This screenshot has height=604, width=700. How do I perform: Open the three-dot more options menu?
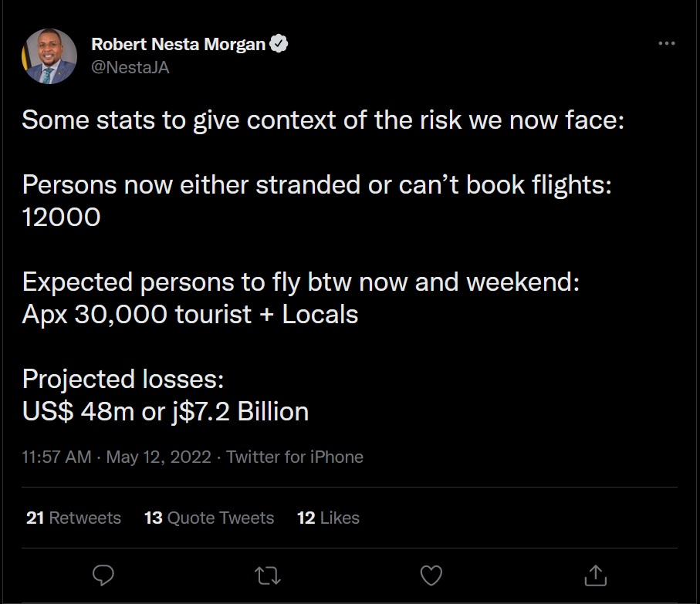[667, 43]
